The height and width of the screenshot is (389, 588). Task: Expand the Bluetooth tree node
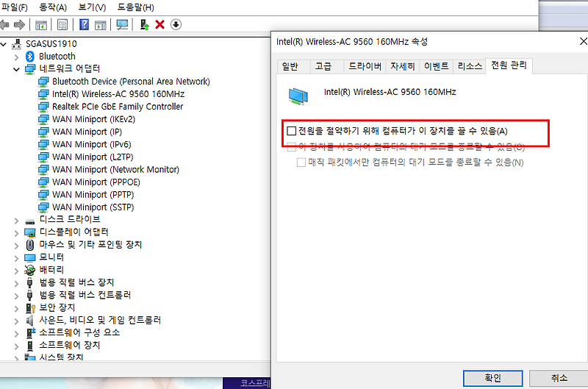pyautogui.click(x=16, y=57)
